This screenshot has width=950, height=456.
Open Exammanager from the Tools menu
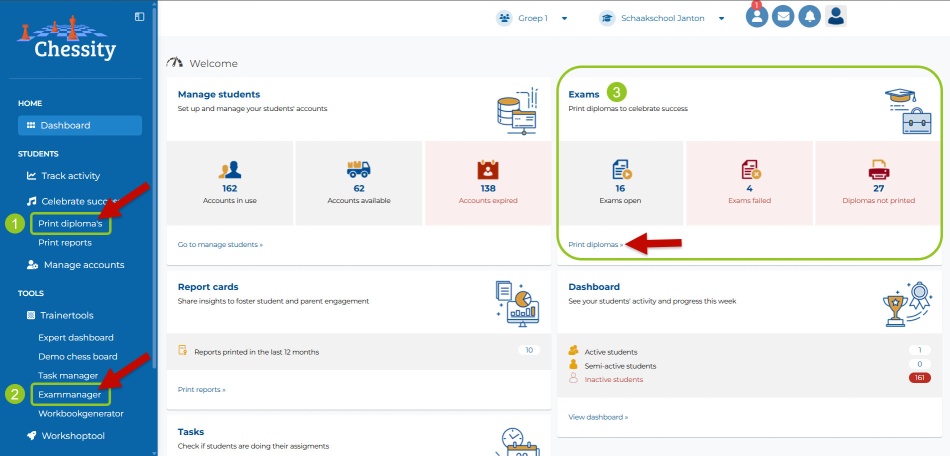(x=68, y=394)
